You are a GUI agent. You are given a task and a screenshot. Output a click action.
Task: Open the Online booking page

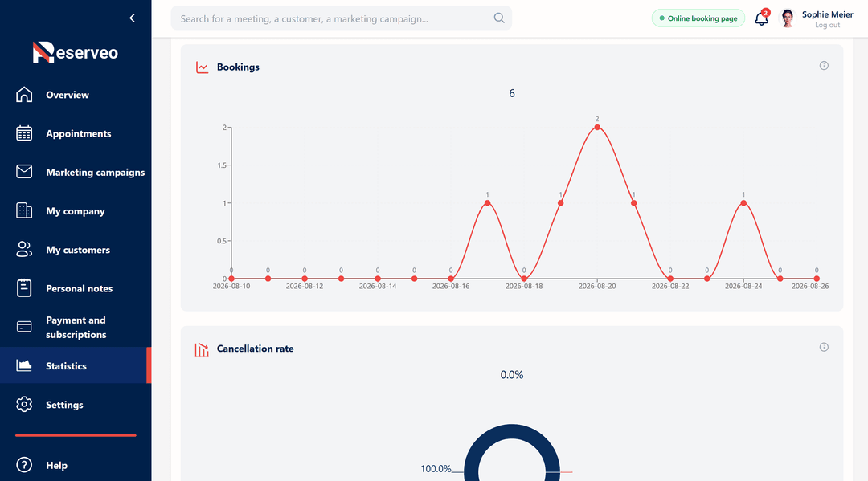pos(698,18)
